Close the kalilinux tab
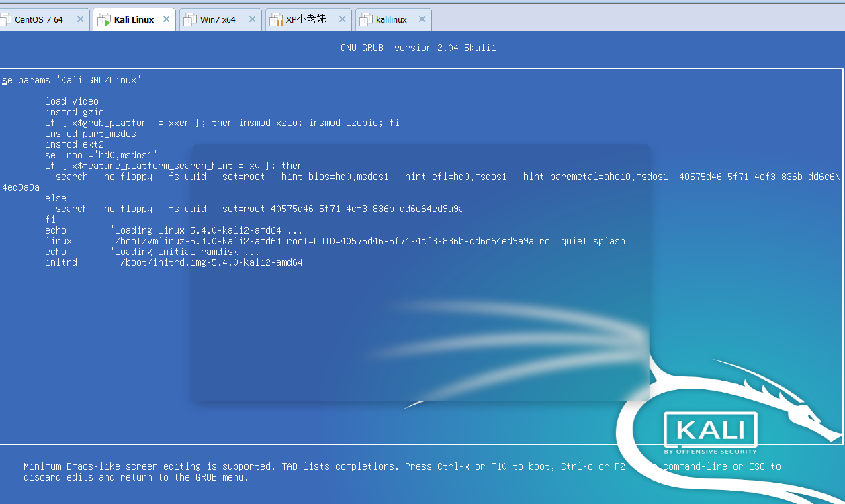The width and height of the screenshot is (845, 504). [422, 19]
